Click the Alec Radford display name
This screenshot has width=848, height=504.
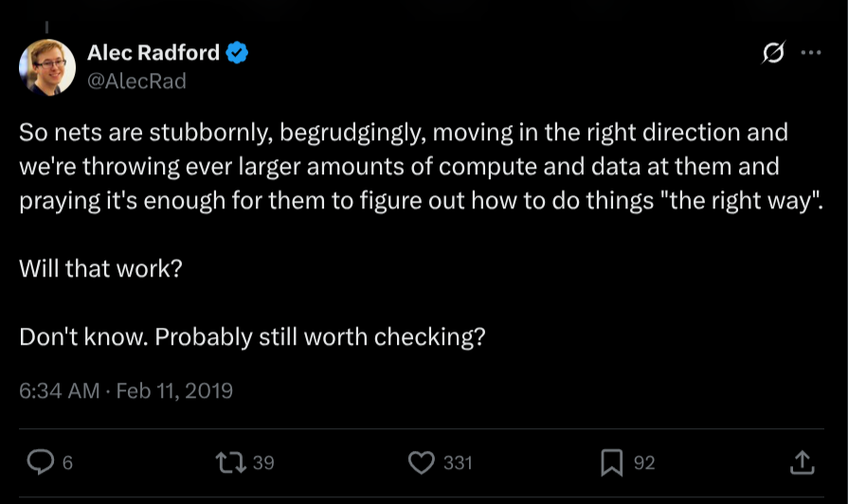click(x=154, y=53)
